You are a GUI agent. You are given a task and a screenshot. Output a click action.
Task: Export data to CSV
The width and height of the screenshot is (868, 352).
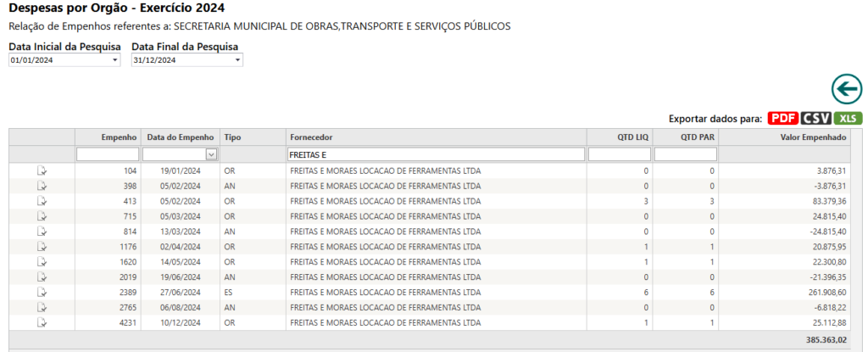(x=816, y=118)
